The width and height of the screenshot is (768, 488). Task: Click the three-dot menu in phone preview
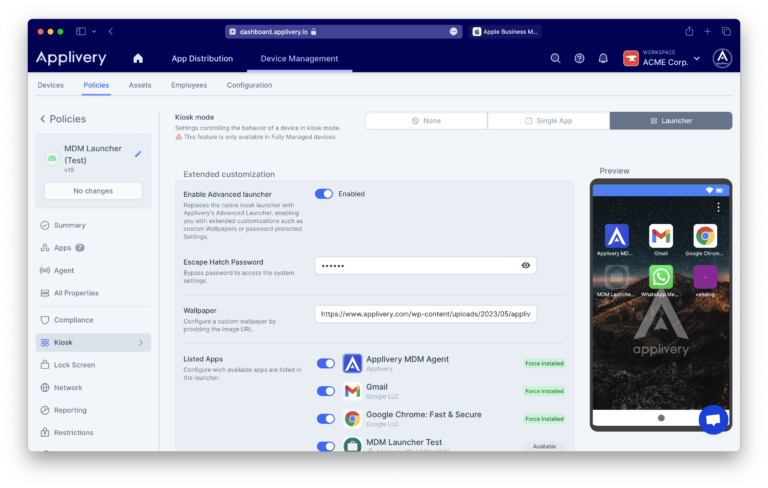coord(718,207)
